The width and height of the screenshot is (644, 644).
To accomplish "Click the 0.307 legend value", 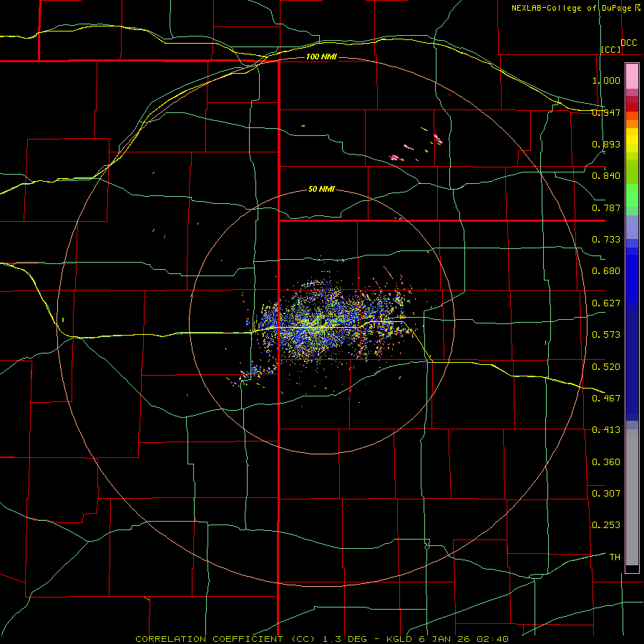I will point(606,494).
